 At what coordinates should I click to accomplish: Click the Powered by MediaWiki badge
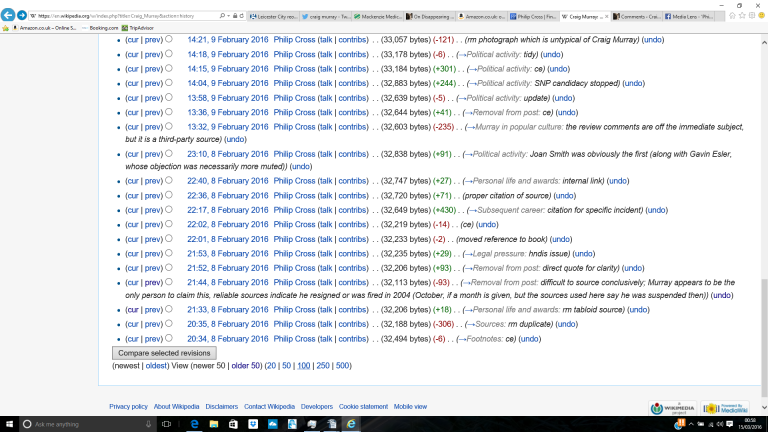pyautogui.click(x=725, y=408)
